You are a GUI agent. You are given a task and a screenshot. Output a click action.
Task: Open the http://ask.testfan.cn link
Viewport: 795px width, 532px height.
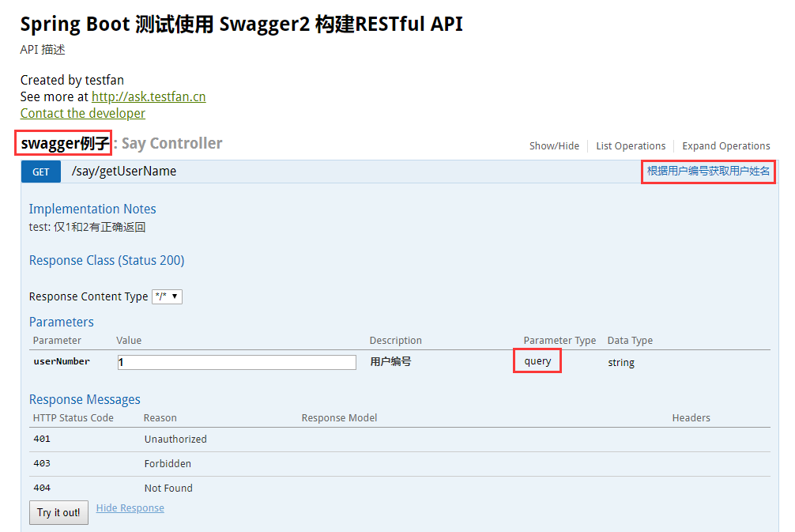pyautogui.click(x=149, y=96)
